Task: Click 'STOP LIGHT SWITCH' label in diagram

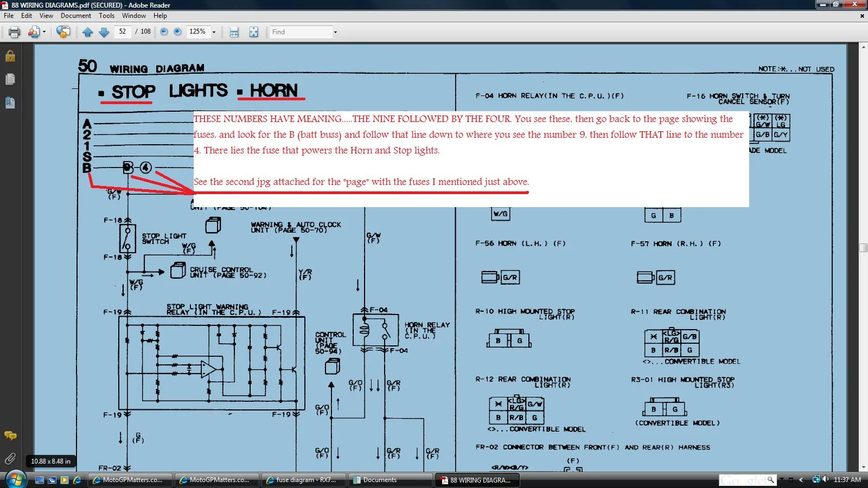Action: (164, 239)
